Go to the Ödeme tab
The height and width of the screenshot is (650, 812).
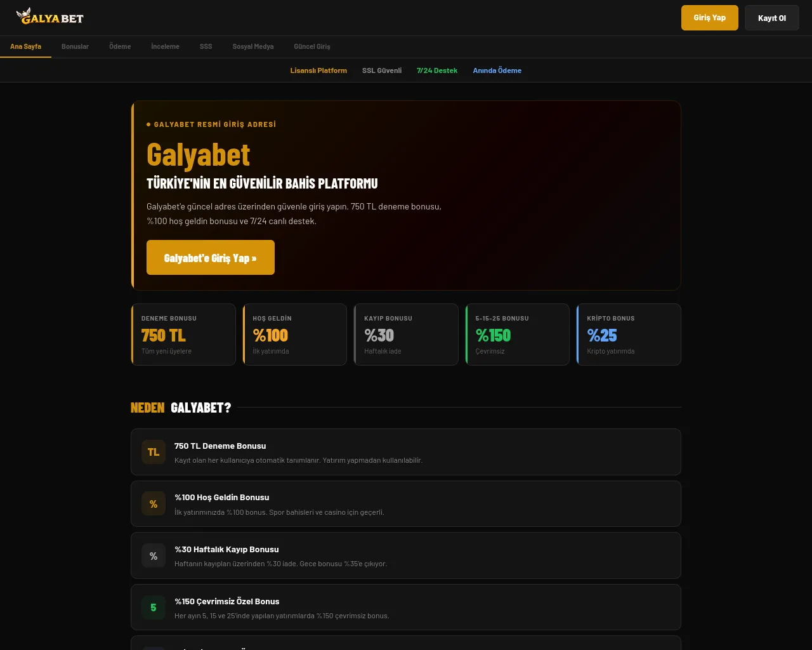point(120,46)
